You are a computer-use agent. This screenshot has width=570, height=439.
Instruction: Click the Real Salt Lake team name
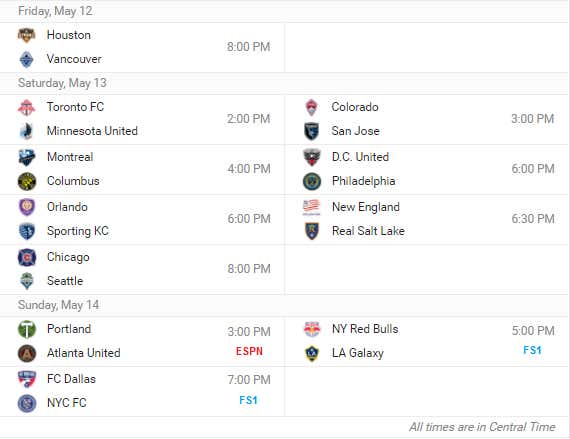click(x=368, y=231)
